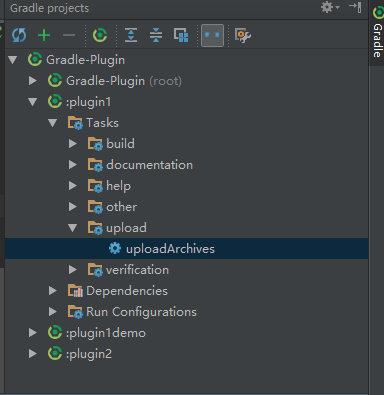Select the 'other' label
The width and height of the screenshot is (384, 395).
coord(121,207)
